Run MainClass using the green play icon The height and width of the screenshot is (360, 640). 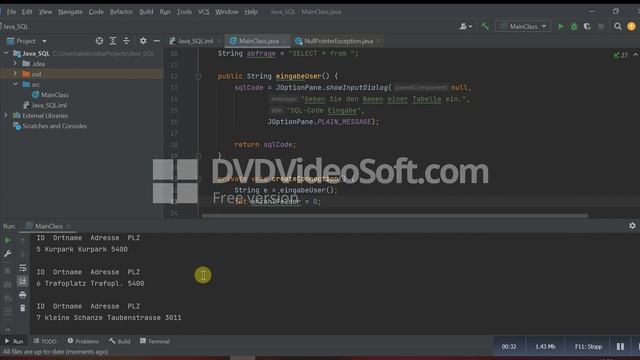[x=561, y=27]
